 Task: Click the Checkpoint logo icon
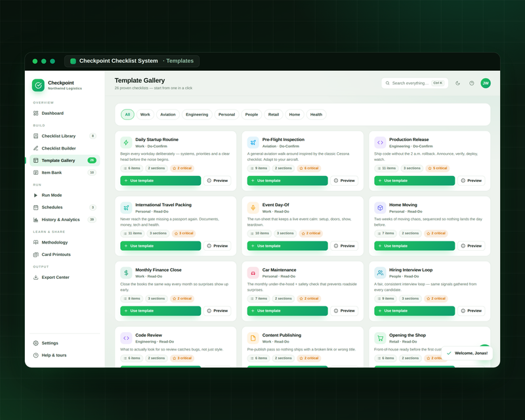point(38,85)
